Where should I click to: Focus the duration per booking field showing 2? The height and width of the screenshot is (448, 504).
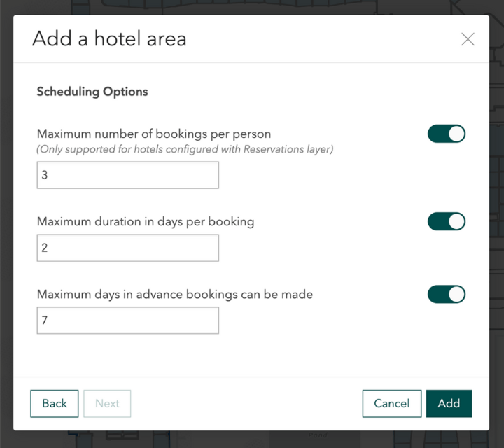(x=127, y=248)
